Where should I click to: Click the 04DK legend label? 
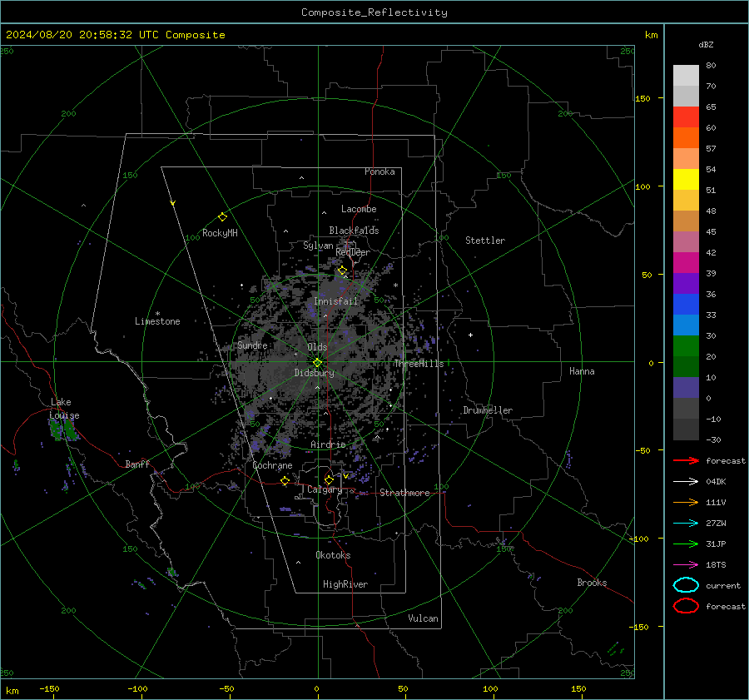tap(716, 482)
